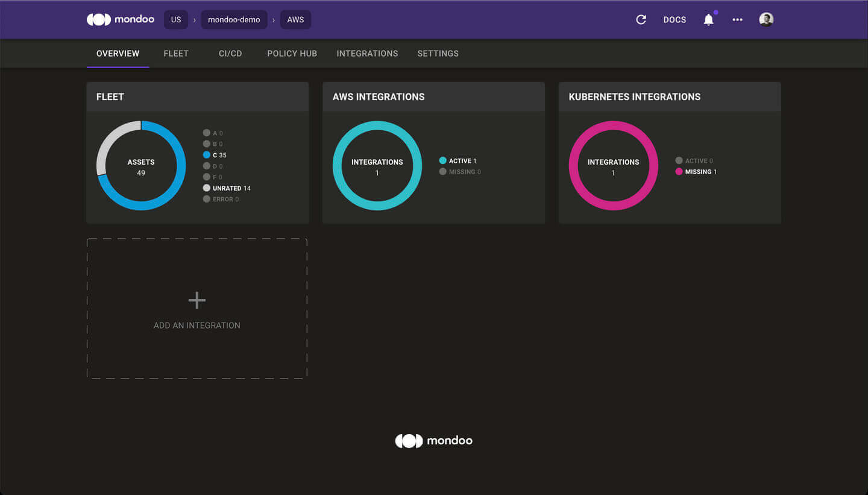This screenshot has height=495, width=868.
Task: Open the overflow menu with three dots
Action: click(x=737, y=19)
